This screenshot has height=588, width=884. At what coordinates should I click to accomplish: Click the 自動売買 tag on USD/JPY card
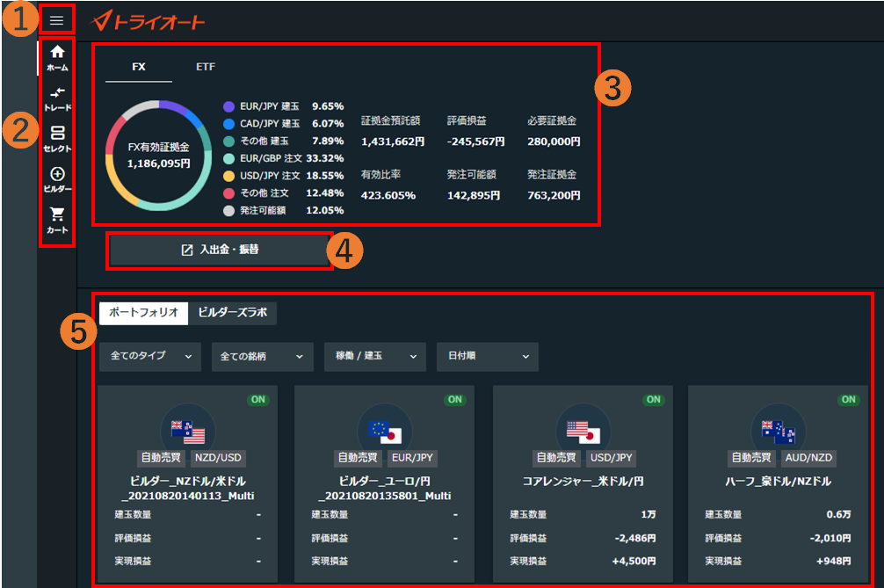(556, 458)
